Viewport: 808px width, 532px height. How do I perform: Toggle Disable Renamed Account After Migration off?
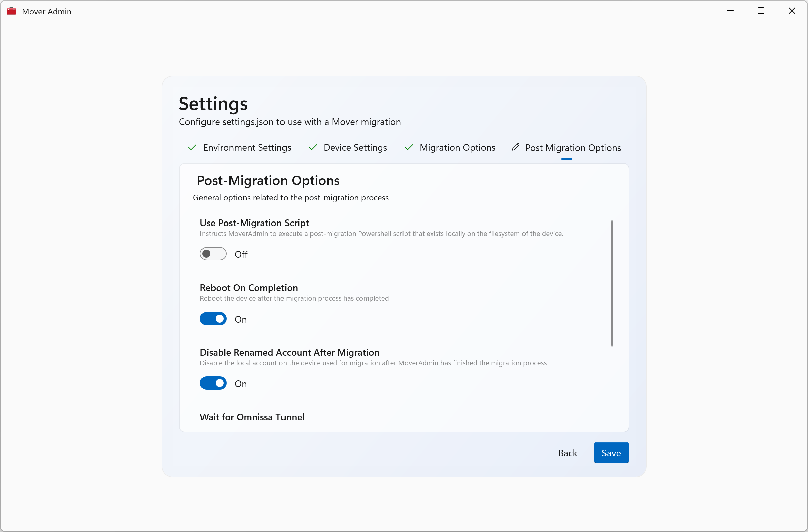(x=213, y=383)
